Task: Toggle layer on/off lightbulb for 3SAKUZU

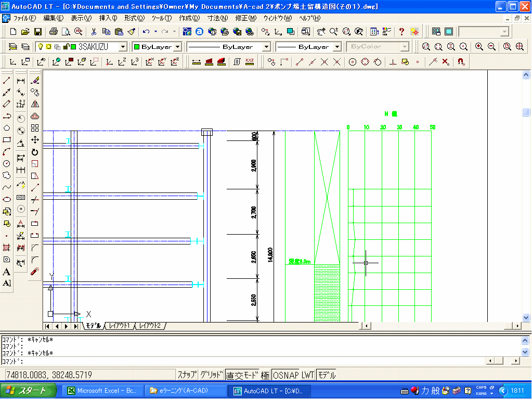Action: pyautogui.click(x=41, y=46)
